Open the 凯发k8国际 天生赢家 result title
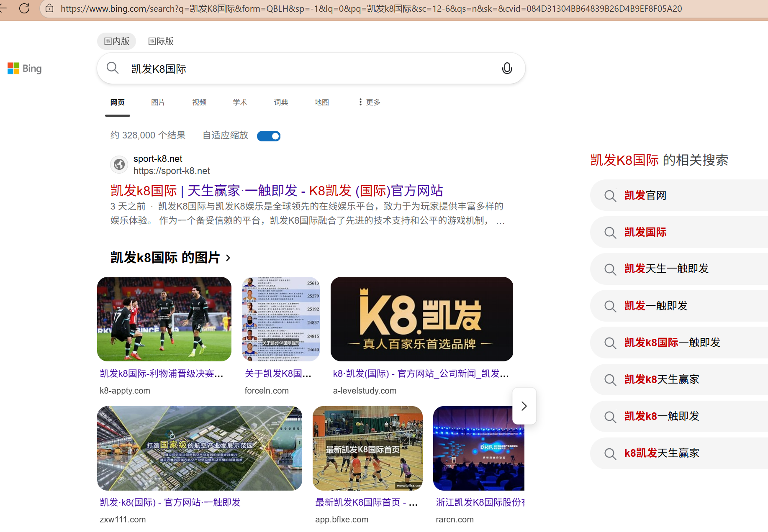The width and height of the screenshot is (768, 532). click(277, 191)
